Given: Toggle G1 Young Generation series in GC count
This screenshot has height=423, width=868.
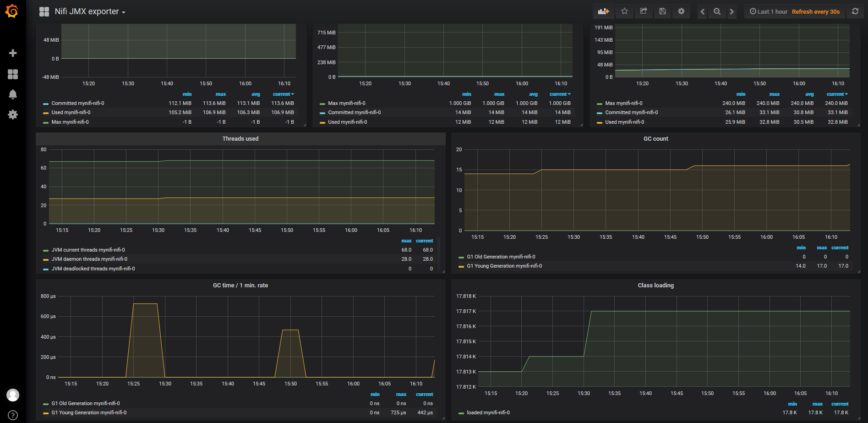Looking at the screenshot, I should click(504, 266).
